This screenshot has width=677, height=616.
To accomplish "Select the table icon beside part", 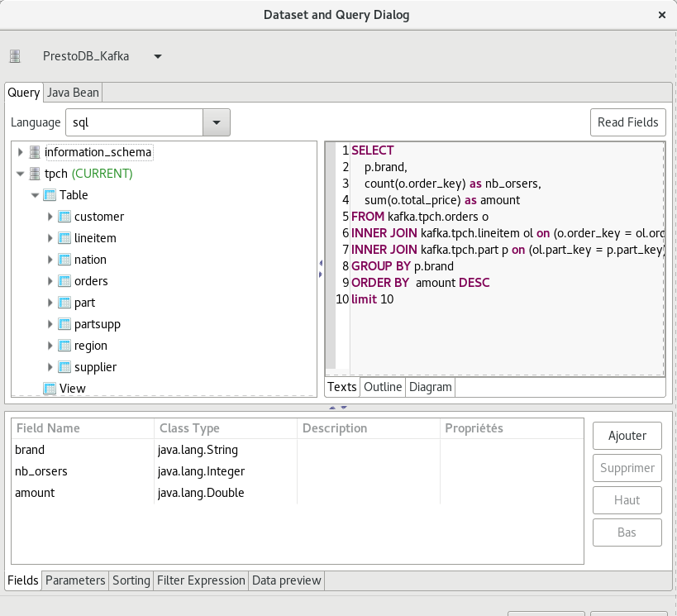I will coord(64,303).
